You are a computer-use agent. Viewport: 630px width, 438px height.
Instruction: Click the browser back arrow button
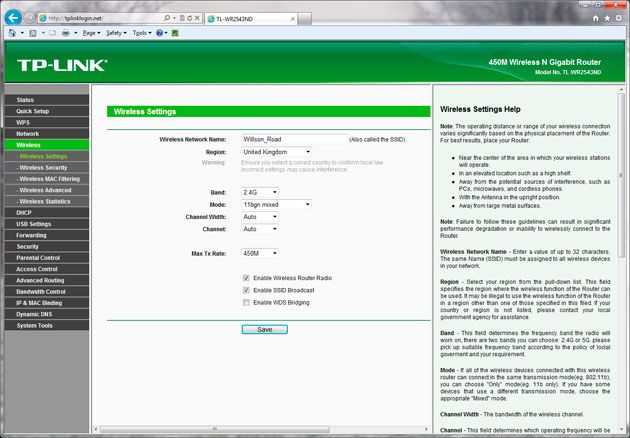[14, 17]
